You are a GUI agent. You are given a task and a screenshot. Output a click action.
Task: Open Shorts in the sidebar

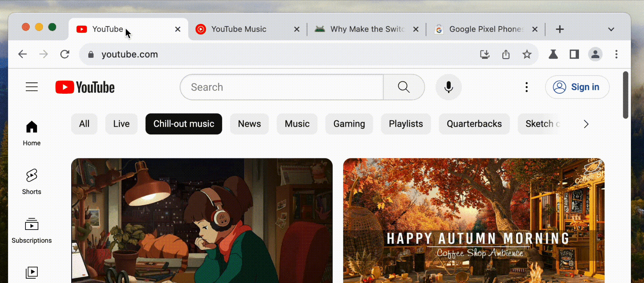[32, 182]
